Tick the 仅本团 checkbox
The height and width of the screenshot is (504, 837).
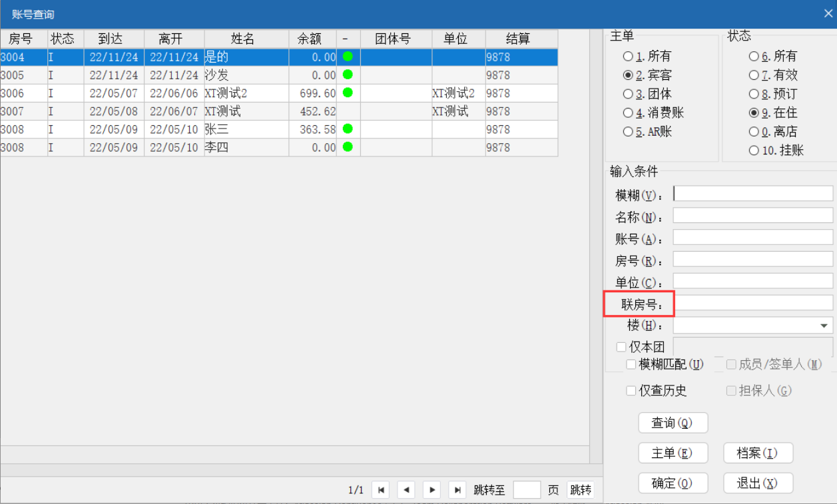(621, 347)
